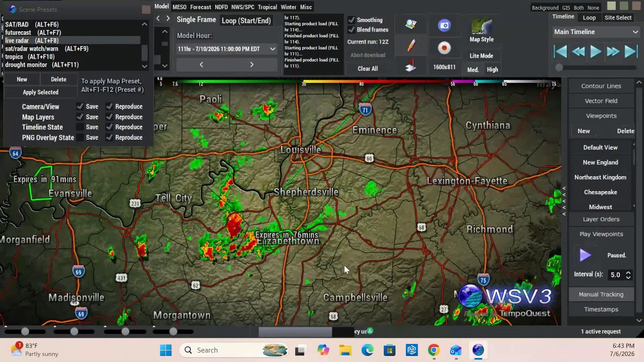Click the down arrow at the bottom of the right side panel
This screenshot has width=644, height=362.
point(639,320)
